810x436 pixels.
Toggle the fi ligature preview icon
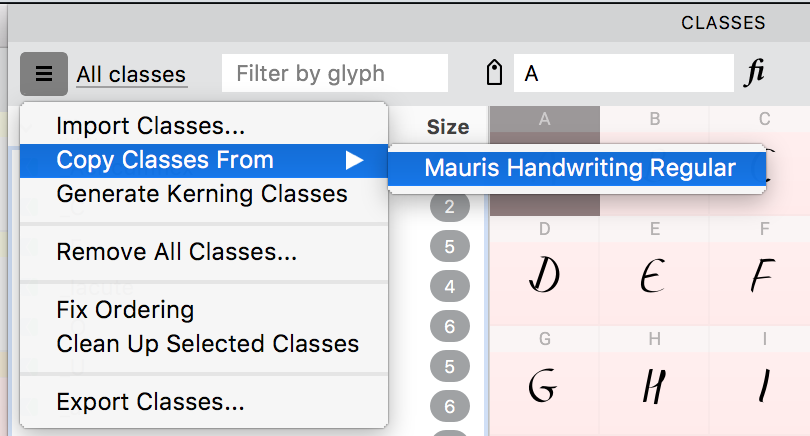click(x=755, y=73)
